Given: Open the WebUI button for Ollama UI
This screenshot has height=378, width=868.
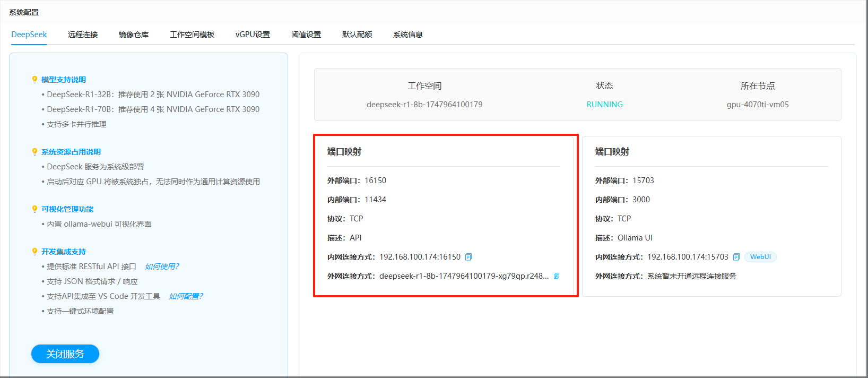Looking at the screenshot, I should point(760,257).
